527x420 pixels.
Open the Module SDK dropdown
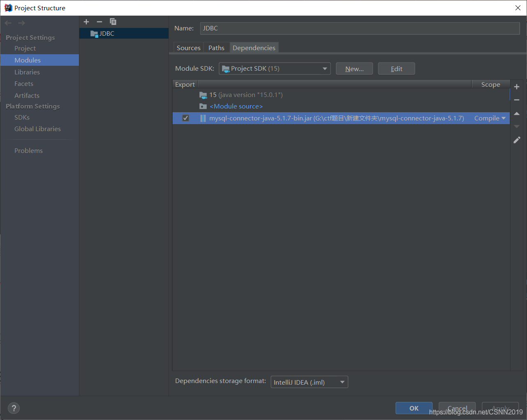275,69
